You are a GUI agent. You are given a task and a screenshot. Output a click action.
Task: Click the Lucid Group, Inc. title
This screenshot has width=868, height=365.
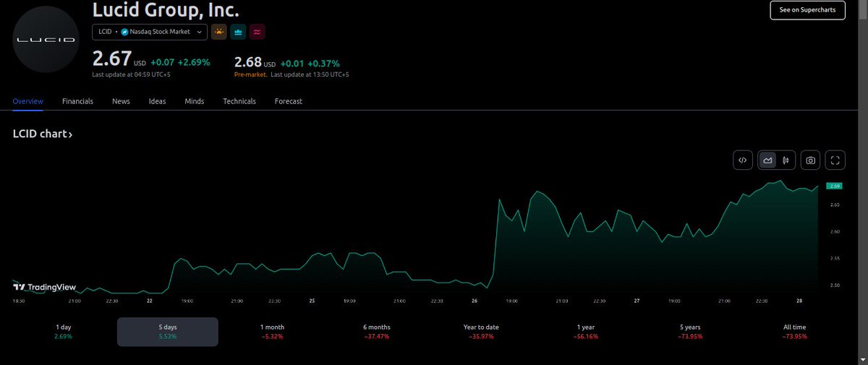(166, 10)
